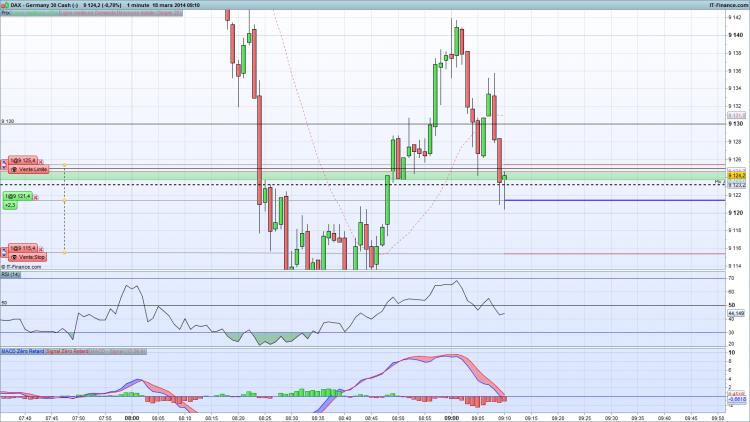Select the MACD - Signal histogram legend tab
The width and height of the screenshot is (750, 422).
(118, 351)
